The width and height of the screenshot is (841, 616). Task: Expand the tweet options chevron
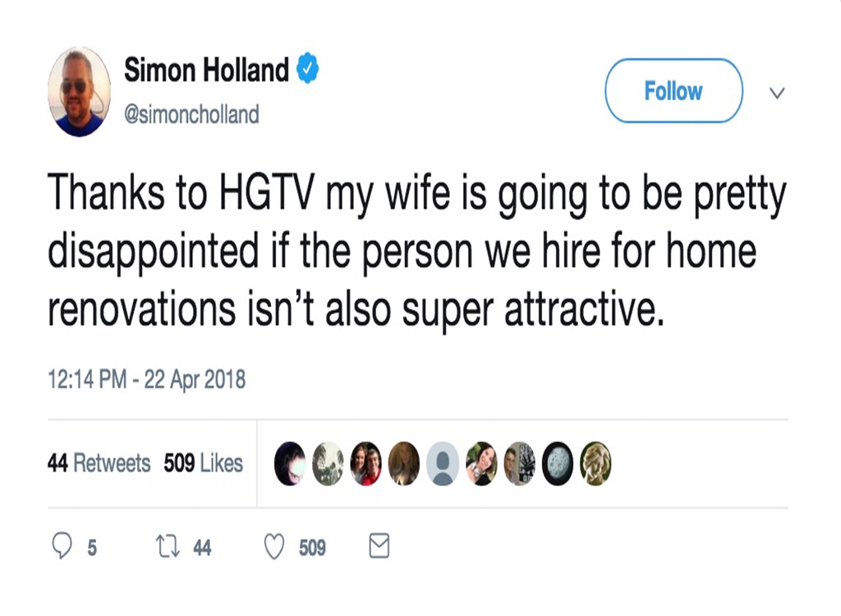coord(776,93)
